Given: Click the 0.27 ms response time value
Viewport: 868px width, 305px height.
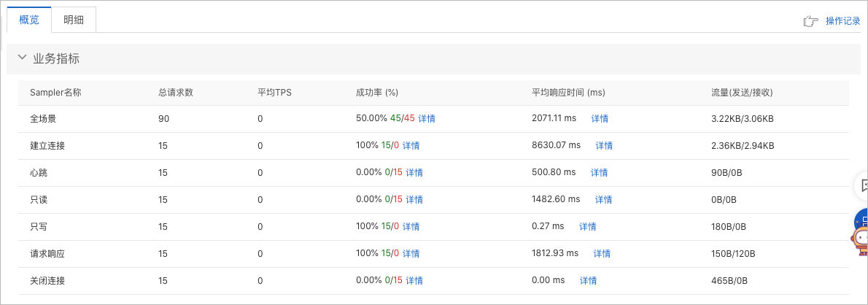Looking at the screenshot, I should 548,226.
